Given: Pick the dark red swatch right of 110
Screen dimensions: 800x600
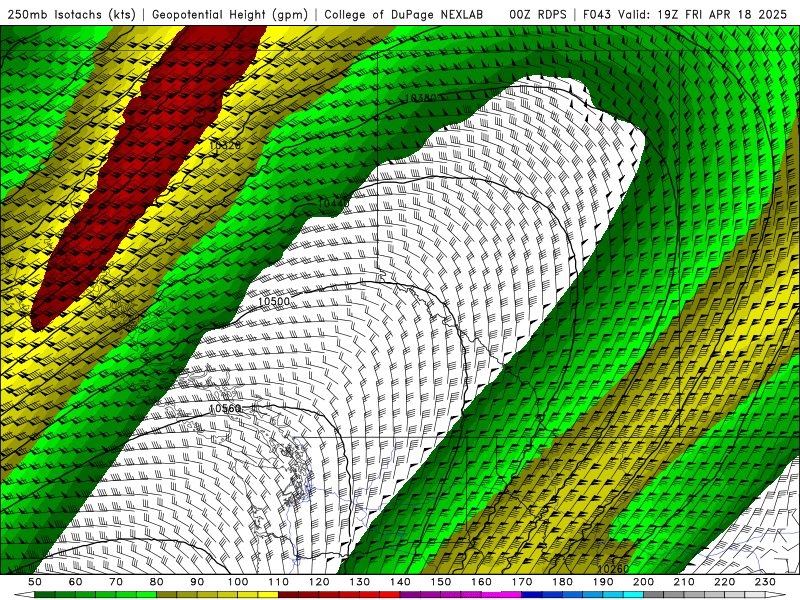Looking at the screenshot, I should [289, 595].
